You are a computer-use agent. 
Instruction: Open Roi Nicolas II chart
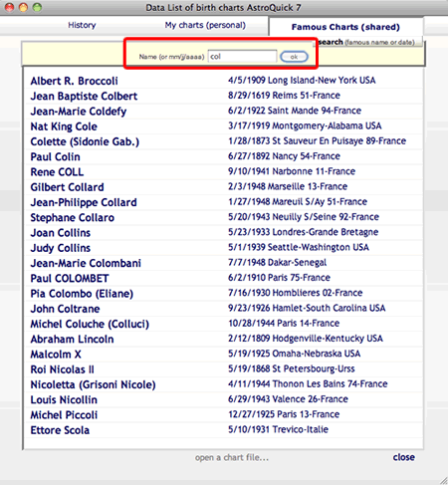pos(63,369)
